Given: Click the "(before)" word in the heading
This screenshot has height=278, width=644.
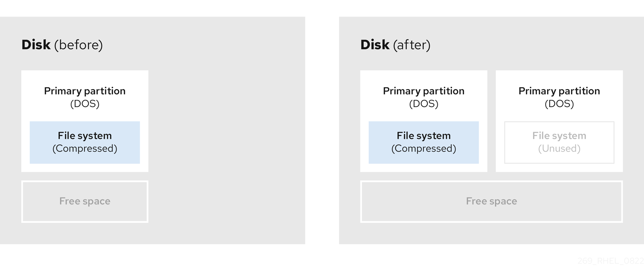Looking at the screenshot, I should point(78,45).
